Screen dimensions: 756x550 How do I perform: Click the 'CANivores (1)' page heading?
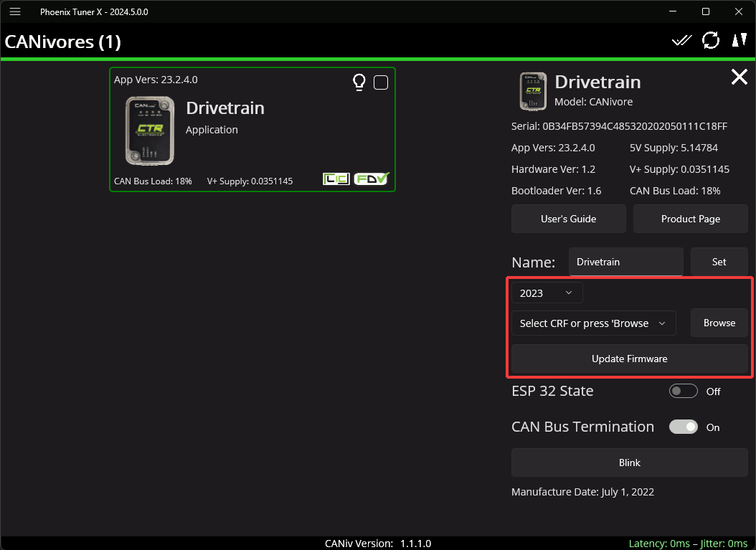(x=62, y=42)
